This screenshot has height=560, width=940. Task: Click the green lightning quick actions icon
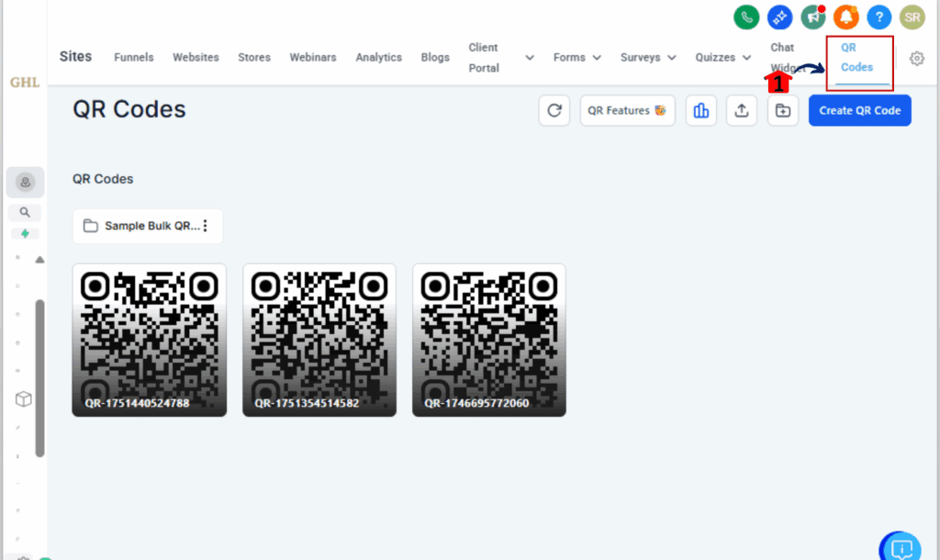tap(25, 234)
